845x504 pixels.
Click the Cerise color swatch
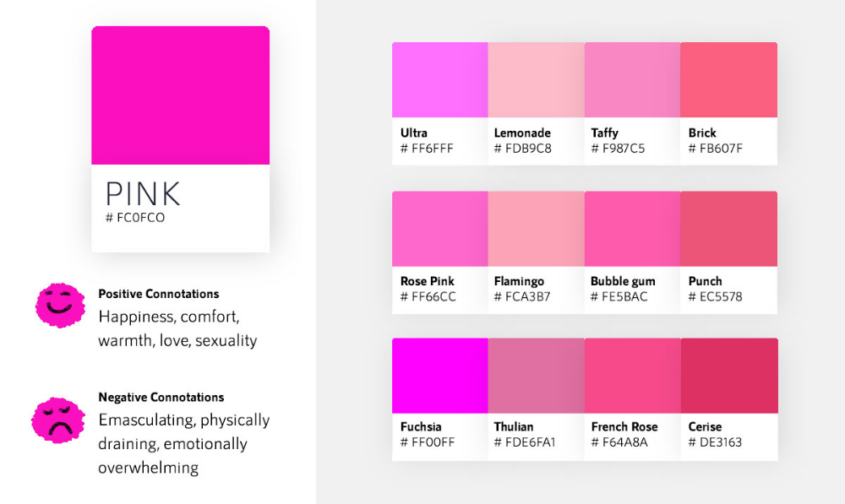(x=728, y=376)
